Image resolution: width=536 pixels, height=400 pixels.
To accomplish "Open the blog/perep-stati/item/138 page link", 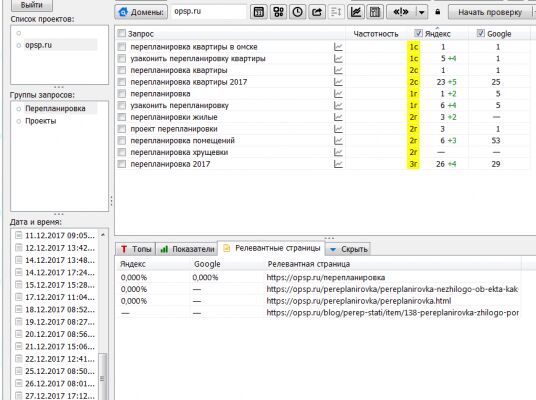I will [x=392, y=313].
